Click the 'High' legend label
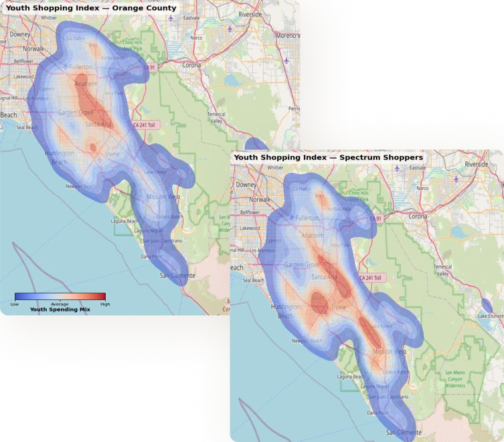This screenshot has height=442, width=504. click(x=105, y=304)
